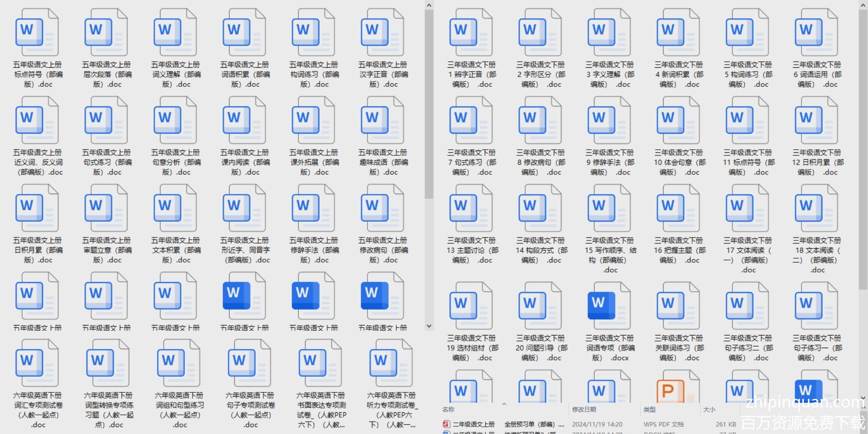Select the 五年级语文上册 层次段落 document icon
868x434 pixels.
106,33
